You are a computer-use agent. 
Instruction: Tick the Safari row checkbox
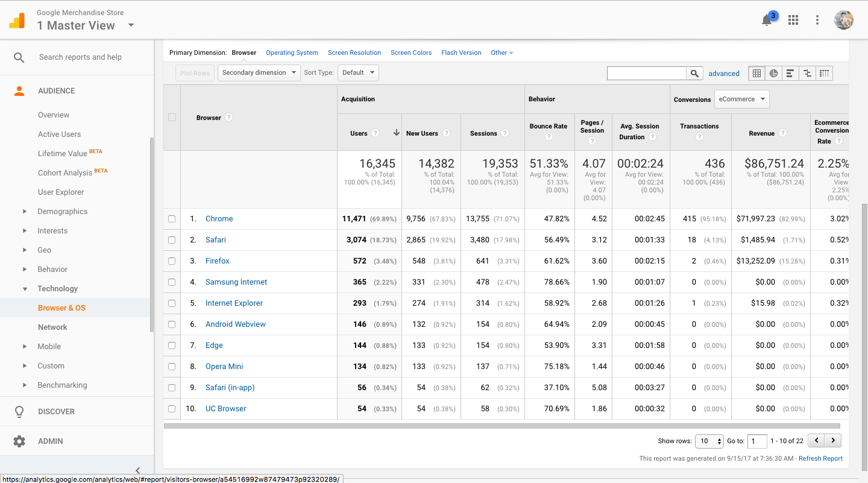(172, 240)
